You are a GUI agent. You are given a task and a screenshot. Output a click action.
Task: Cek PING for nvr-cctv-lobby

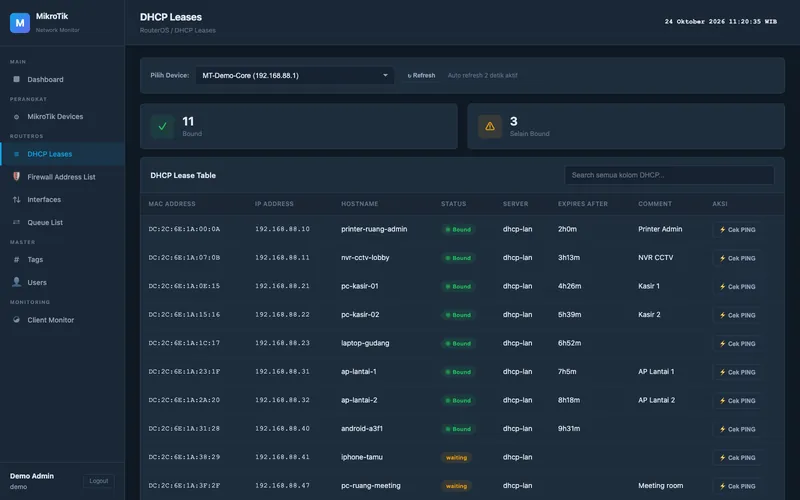click(737, 258)
